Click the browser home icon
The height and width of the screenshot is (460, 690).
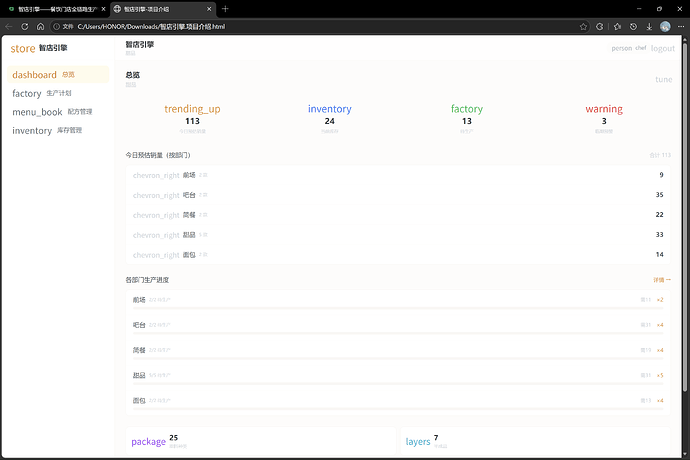coord(40,26)
